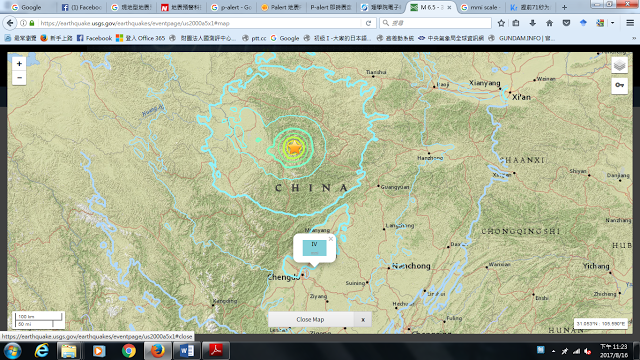Zoom in on the earthquake map

(19, 64)
